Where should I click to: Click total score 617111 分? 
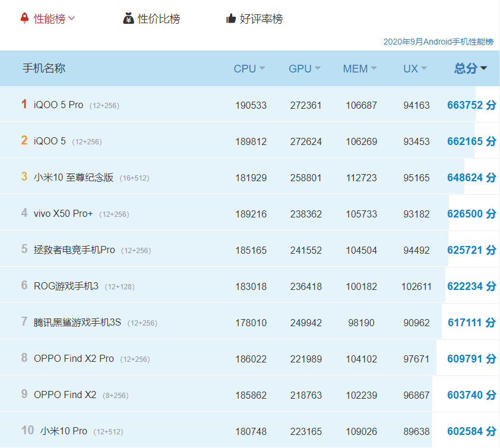pos(471,323)
